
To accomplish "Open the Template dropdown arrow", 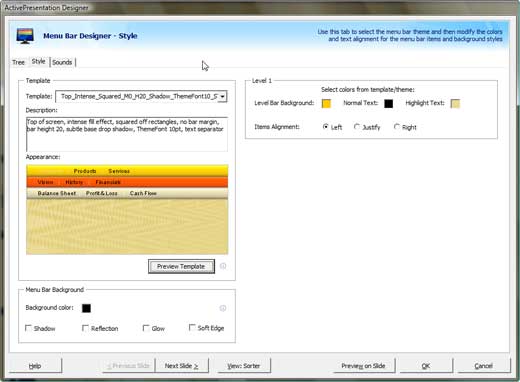I will point(222,97).
